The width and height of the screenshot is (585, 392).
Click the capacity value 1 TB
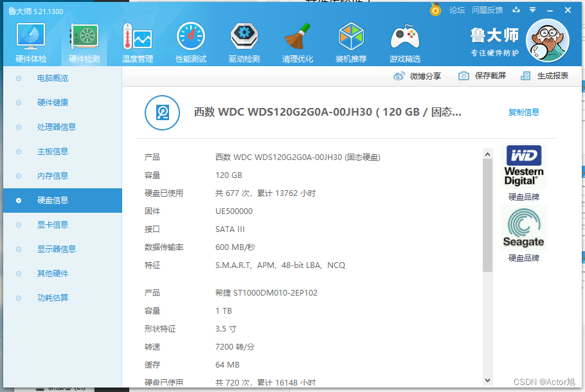pos(224,310)
